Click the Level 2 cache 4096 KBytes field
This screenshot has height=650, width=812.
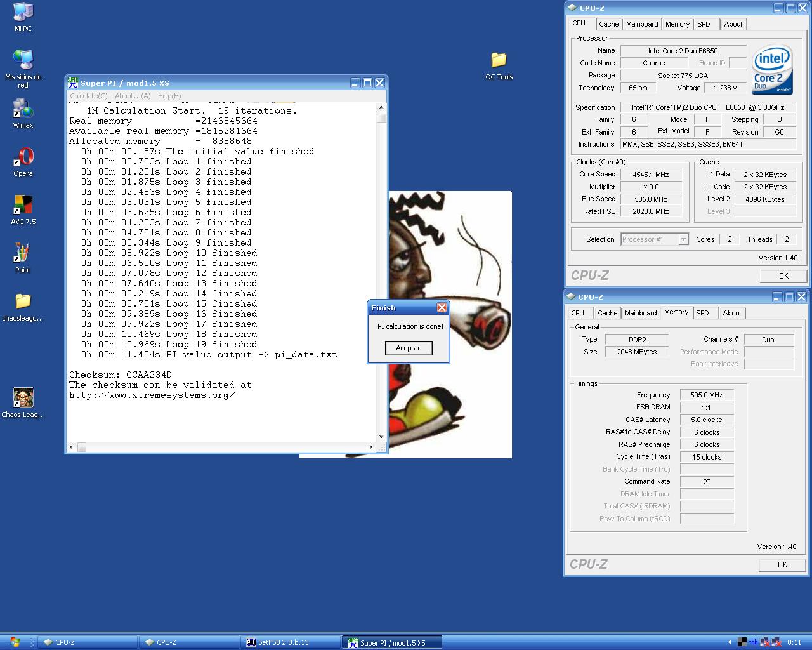765,199
